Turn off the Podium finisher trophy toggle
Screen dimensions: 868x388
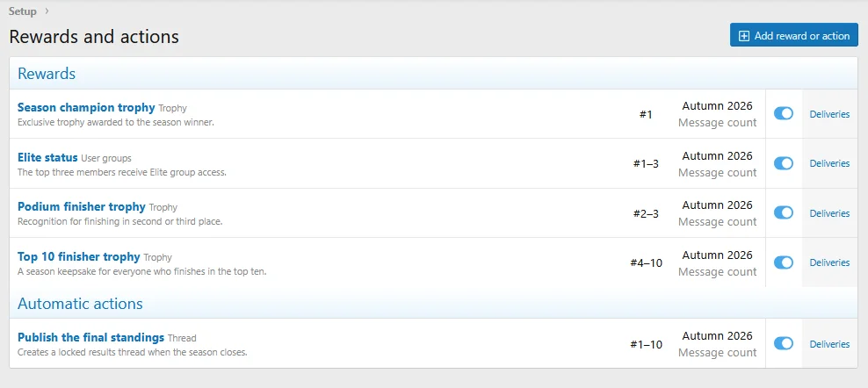coord(784,212)
